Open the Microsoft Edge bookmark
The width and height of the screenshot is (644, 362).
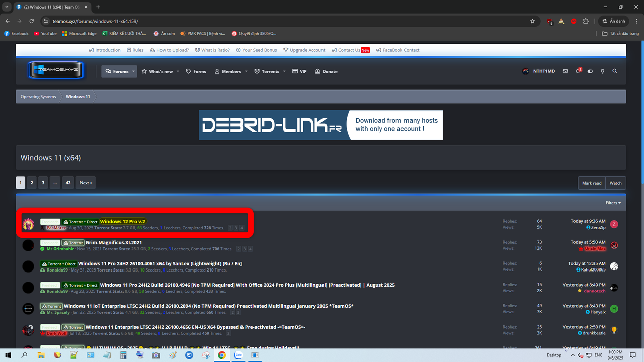pyautogui.click(x=79, y=34)
